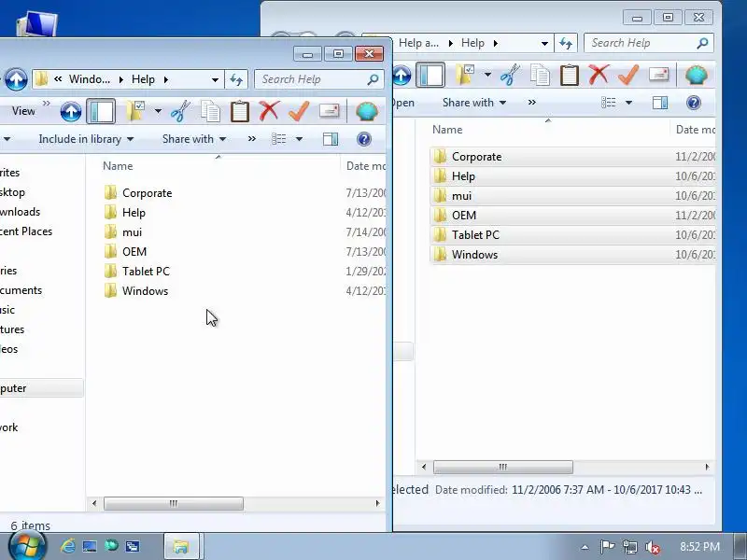Select Corporate folder in front window
747x560 pixels.
click(148, 193)
